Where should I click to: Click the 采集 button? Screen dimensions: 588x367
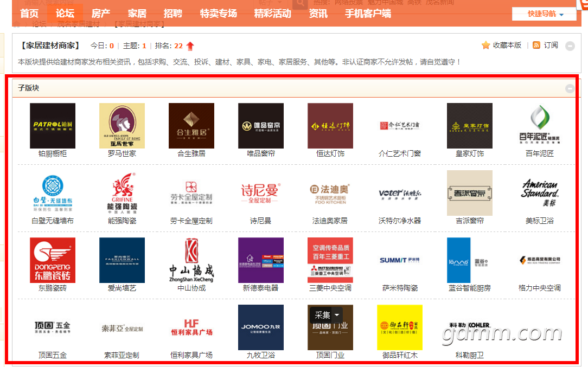[x=322, y=315]
